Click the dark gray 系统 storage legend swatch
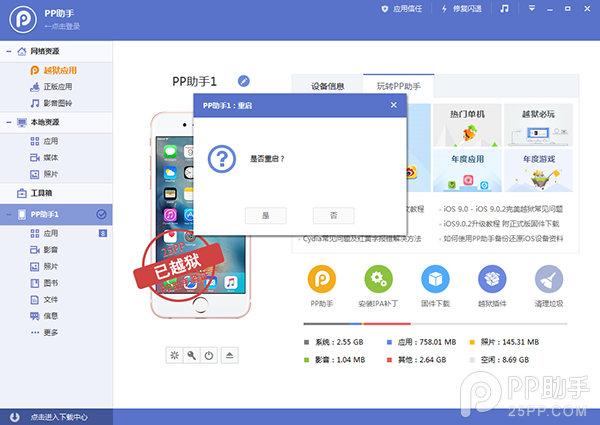The image size is (600, 425). point(306,342)
